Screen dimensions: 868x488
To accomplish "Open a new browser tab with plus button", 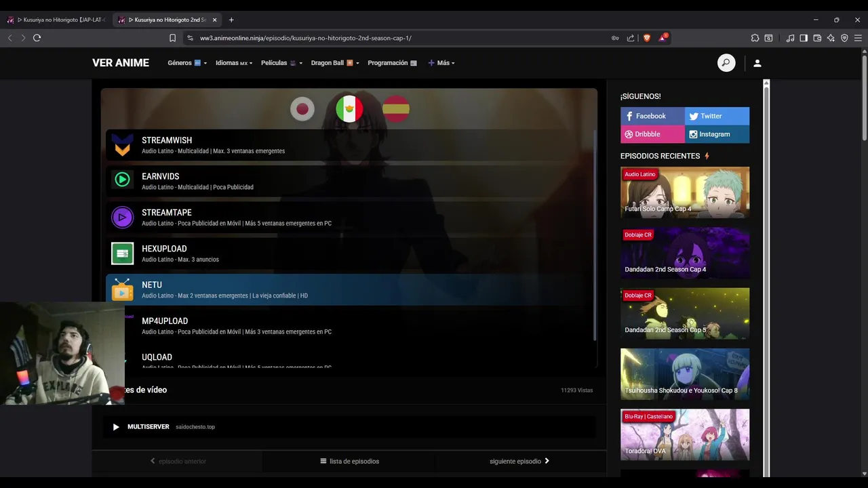I will tap(231, 20).
